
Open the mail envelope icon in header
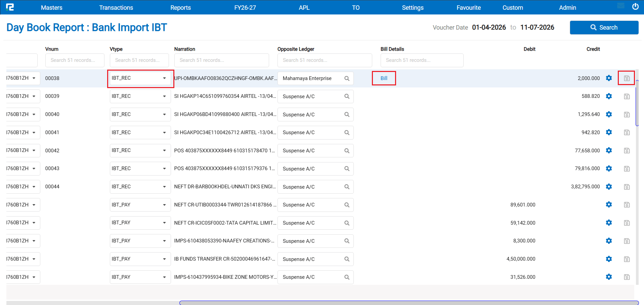[x=621, y=6]
